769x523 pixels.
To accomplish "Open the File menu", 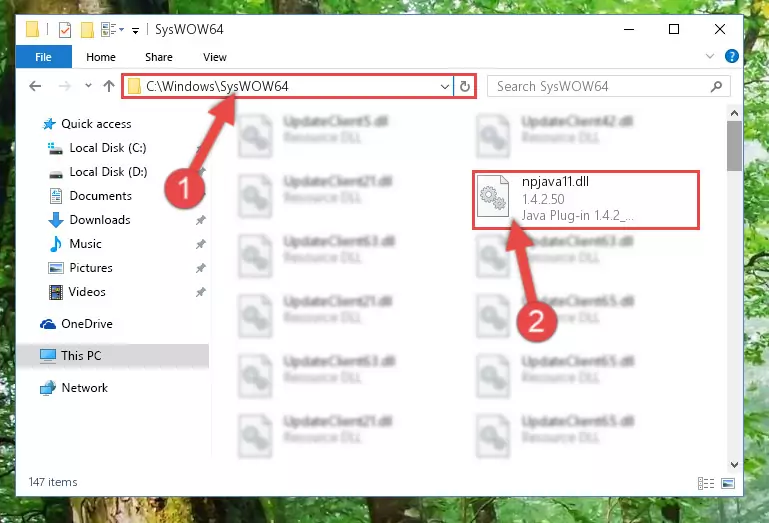I will pos(43,57).
